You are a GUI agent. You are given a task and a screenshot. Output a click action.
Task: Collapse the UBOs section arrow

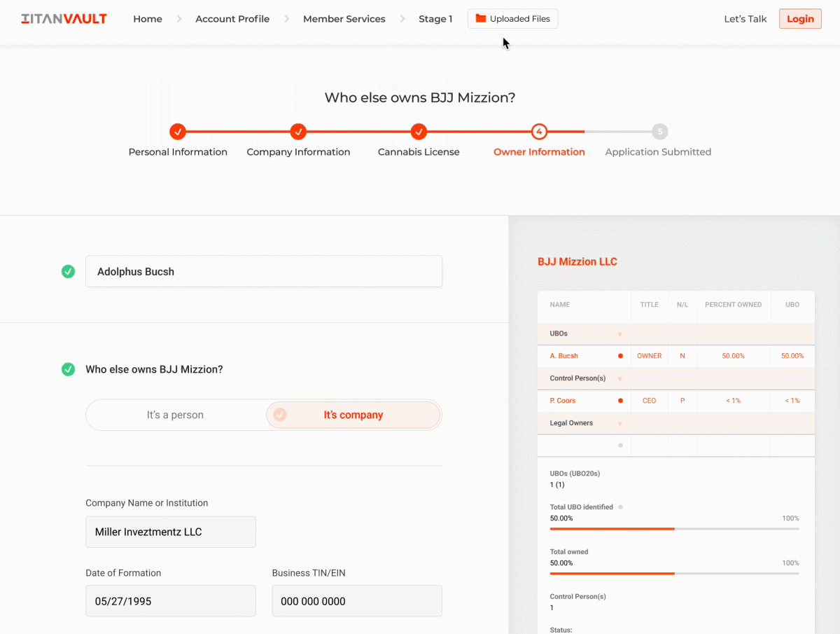(x=619, y=334)
